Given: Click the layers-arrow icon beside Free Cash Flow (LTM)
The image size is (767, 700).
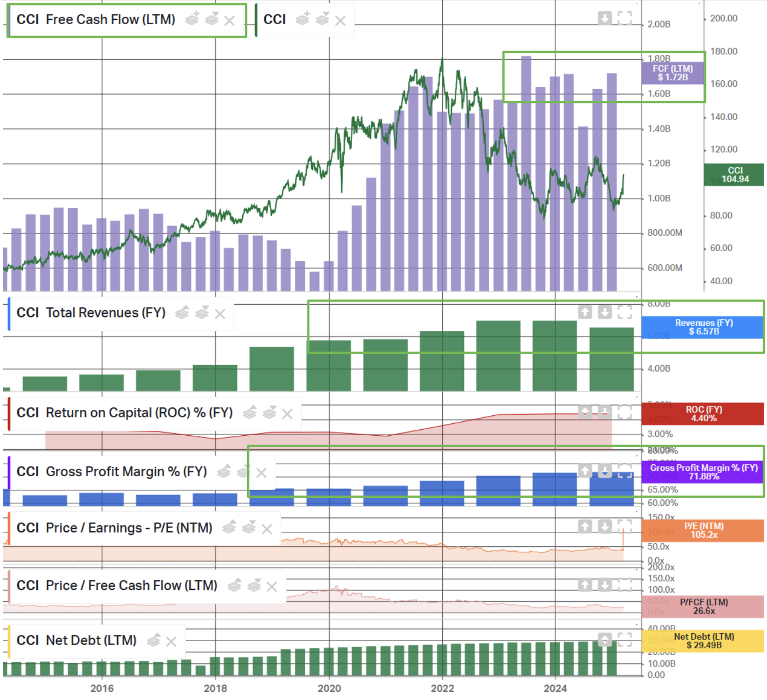Looking at the screenshot, I should pyautogui.click(x=212, y=19).
